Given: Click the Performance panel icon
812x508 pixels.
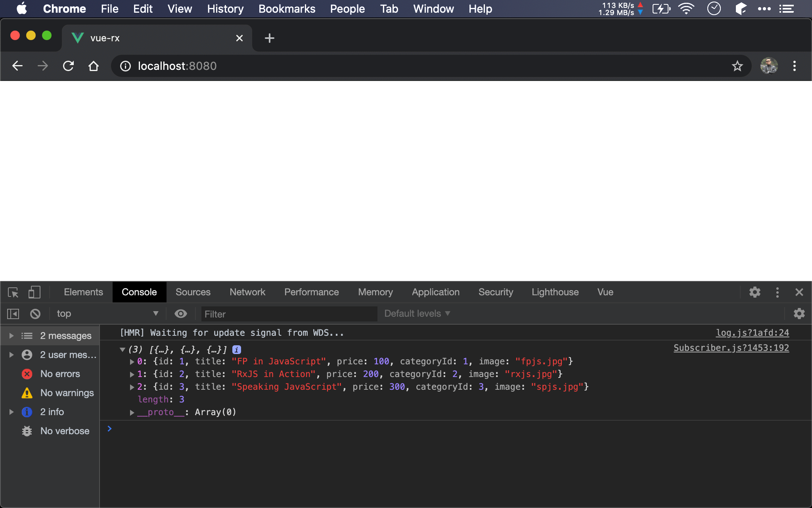Looking at the screenshot, I should (311, 291).
